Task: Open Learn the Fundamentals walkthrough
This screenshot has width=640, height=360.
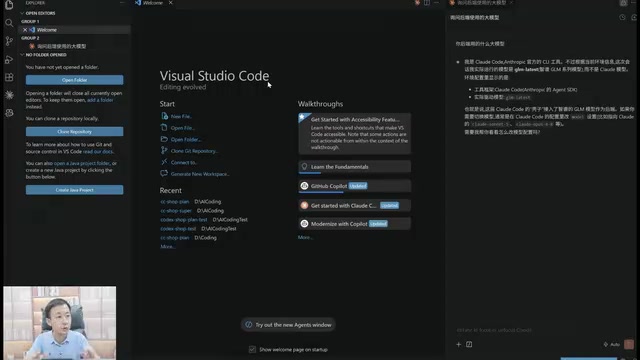Action: pos(355,167)
